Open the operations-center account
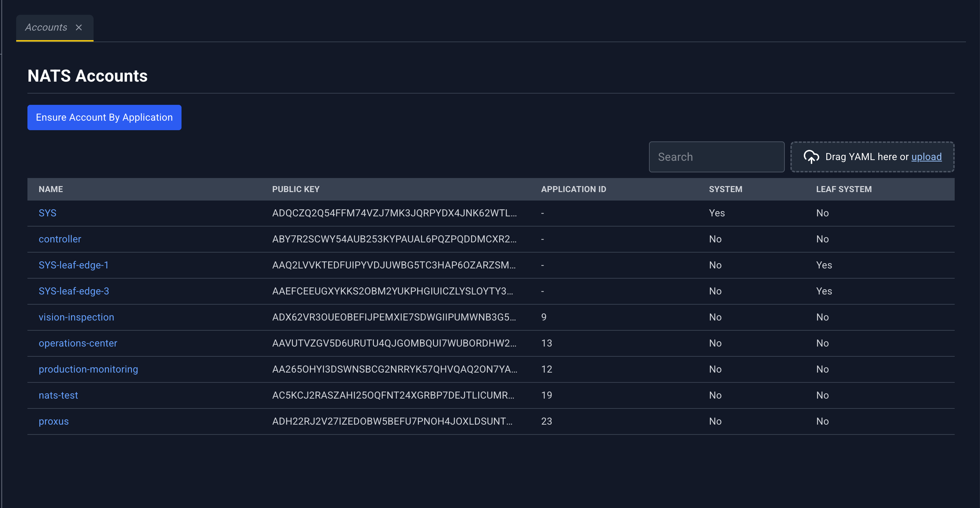Image resolution: width=980 pixels, height=508 pixels. tap(78, 343)
